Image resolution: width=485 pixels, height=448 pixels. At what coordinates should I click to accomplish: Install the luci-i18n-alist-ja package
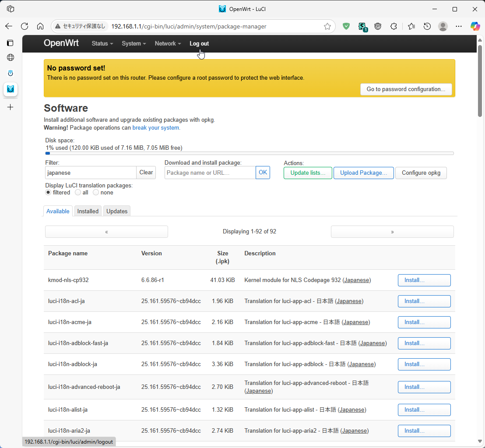[424, 410]
